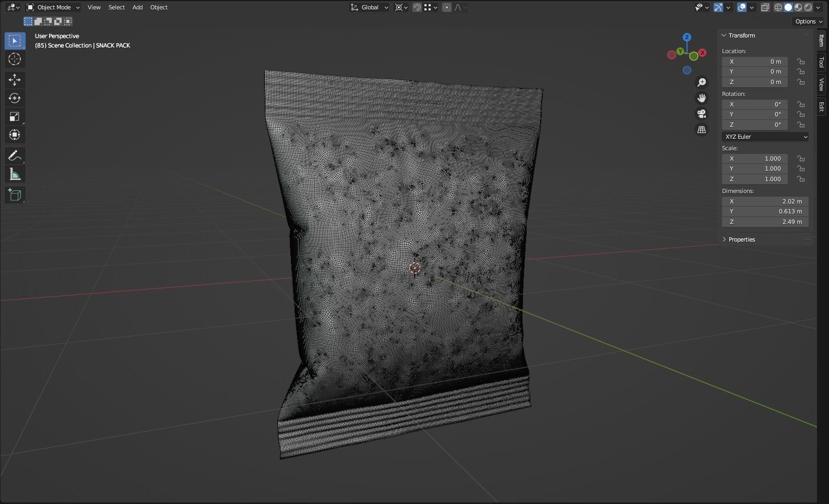Activate the 3D Cursor tool
This screenshot has width=829, height=504.
pos(15,59)
